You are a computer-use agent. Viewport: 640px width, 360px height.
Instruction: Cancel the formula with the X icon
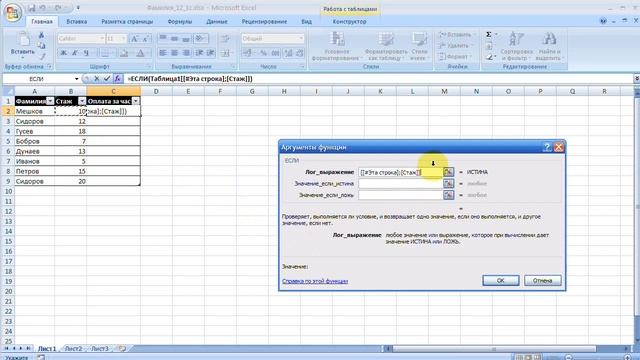pos(97,78)
